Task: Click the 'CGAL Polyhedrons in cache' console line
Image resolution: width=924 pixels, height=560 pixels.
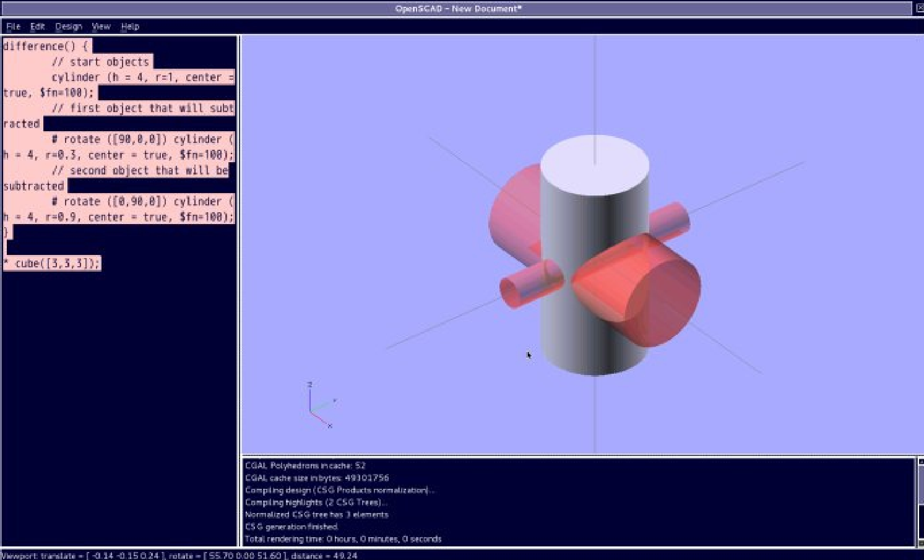Action: [x=305, y=465]
